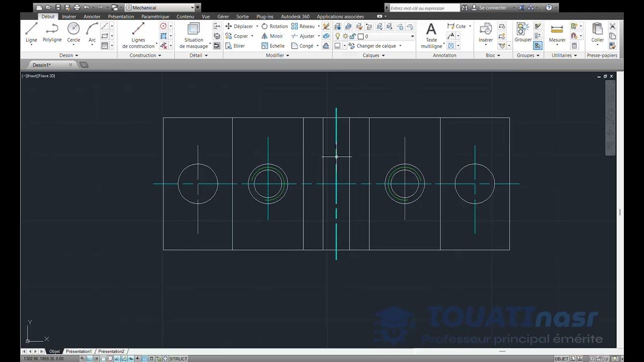This screenshot has height=362, width=644.
Task: Activate the Arc tool
Action: pyautogui.click(x=92, y=33)
